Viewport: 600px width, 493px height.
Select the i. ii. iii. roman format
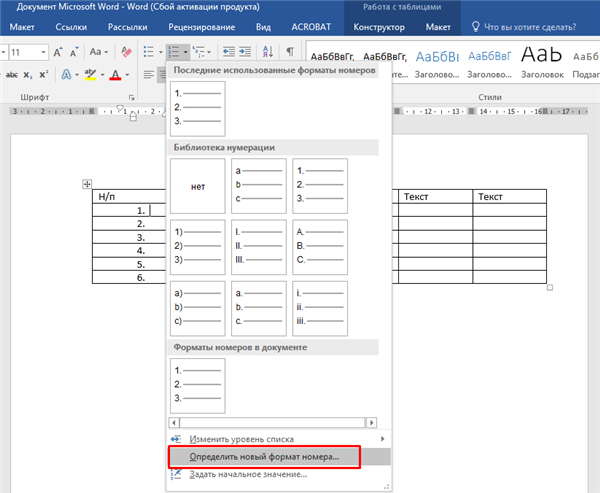pyautogui.click(x=320, y=309)
